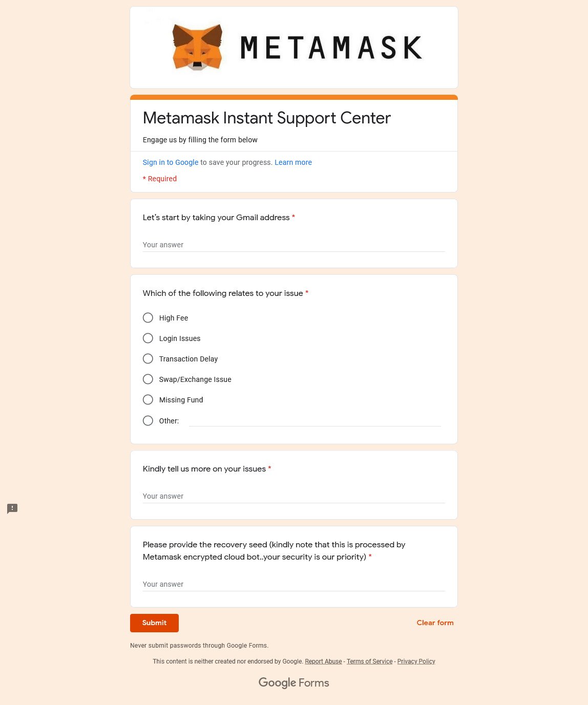588x705 pixels.
Task: Open the Learn more link
Action: click(x=293, y=162)
